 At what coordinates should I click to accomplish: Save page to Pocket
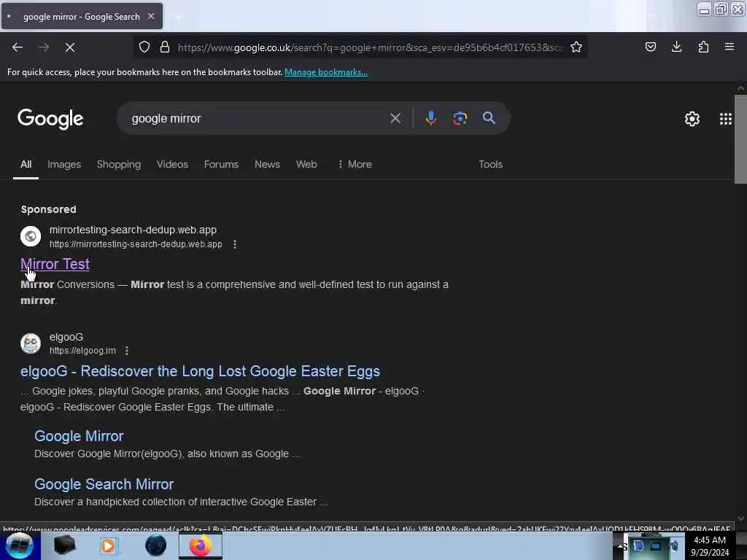click(651, 47)
